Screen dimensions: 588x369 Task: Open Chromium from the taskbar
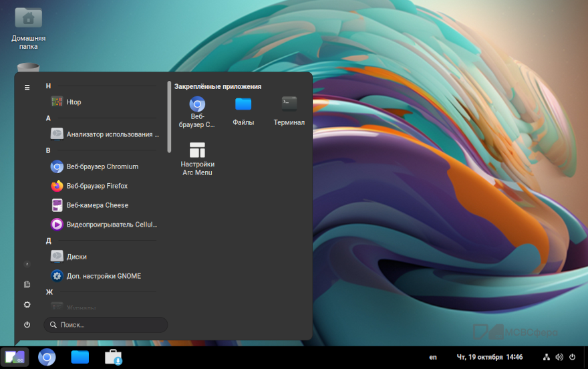tap(47, 357)
